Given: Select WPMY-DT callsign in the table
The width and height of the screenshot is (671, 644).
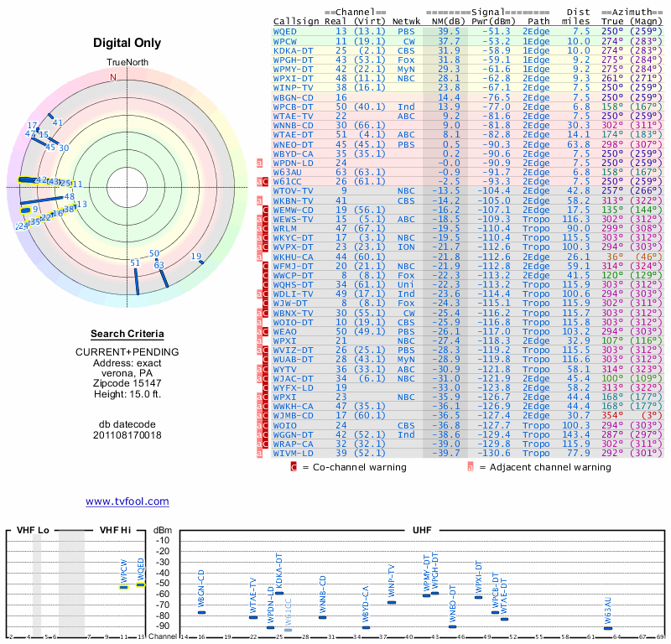Looking at the screenshot, I should (x=293, y=70).
